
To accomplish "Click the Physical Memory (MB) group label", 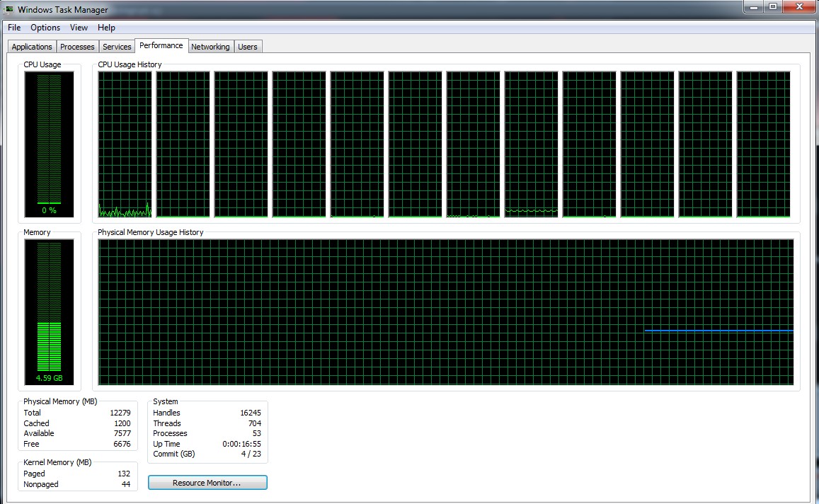I will [60, 401].
